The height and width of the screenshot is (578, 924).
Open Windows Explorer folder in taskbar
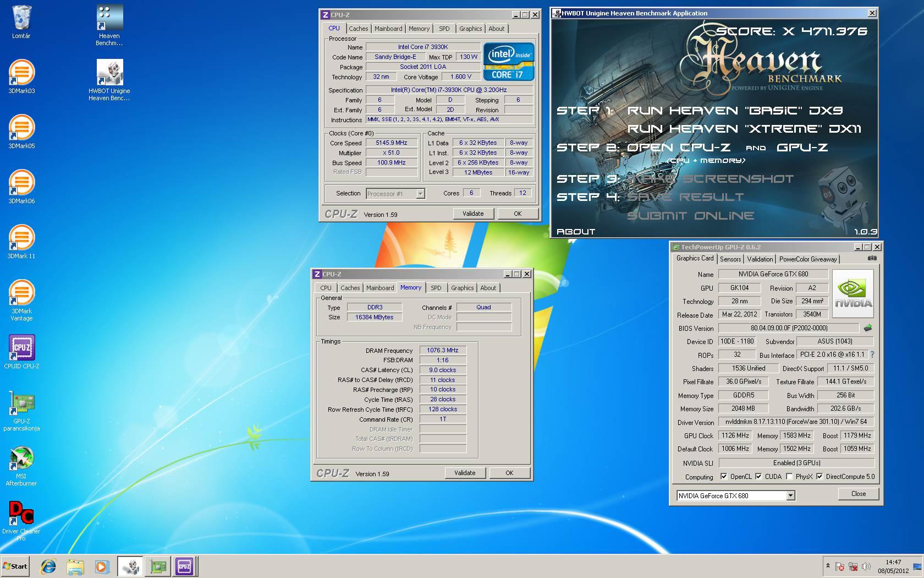click(75, 566)
